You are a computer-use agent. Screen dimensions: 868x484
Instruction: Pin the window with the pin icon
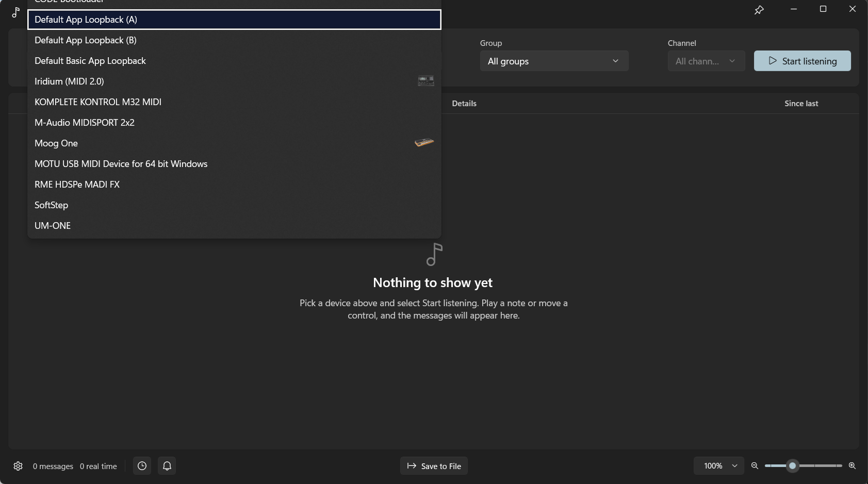(759, 10)
